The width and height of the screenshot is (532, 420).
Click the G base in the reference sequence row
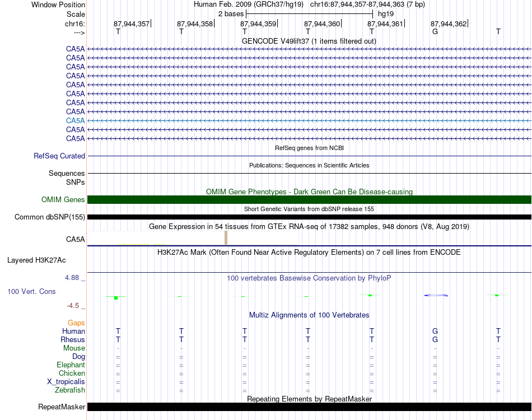click(435, 31)
